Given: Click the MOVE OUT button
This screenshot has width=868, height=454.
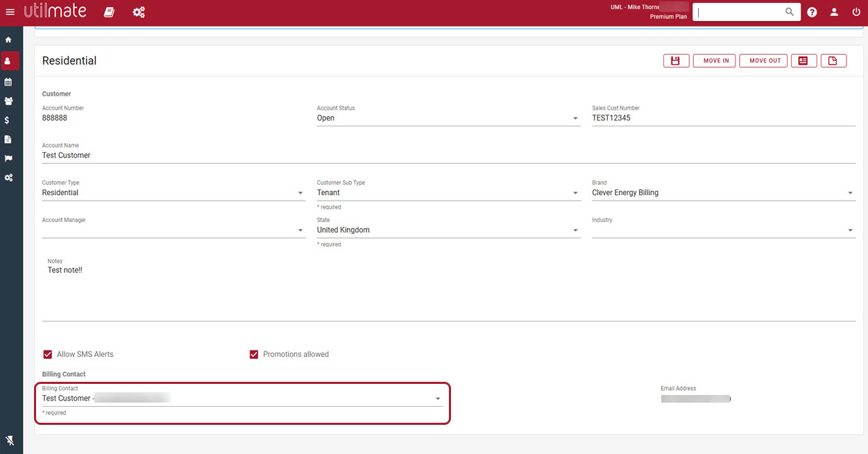Looking at the screenshot, I should coord(765,60).
